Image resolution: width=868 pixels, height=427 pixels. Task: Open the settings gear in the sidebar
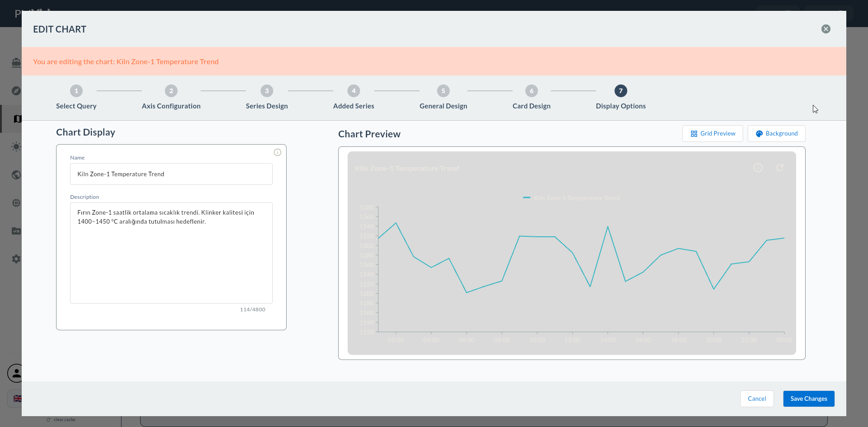pyautogui.click(x=16, y=259)
